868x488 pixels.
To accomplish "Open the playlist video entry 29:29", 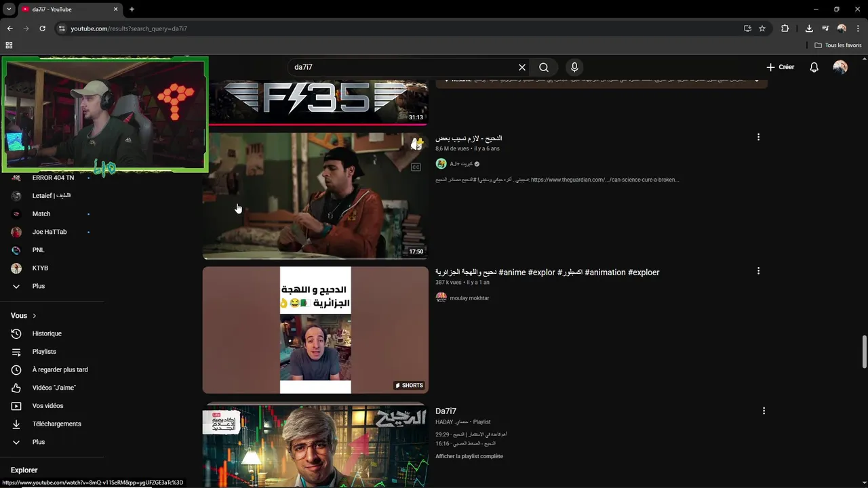I will pyautogui.click(x=471, y=434).
